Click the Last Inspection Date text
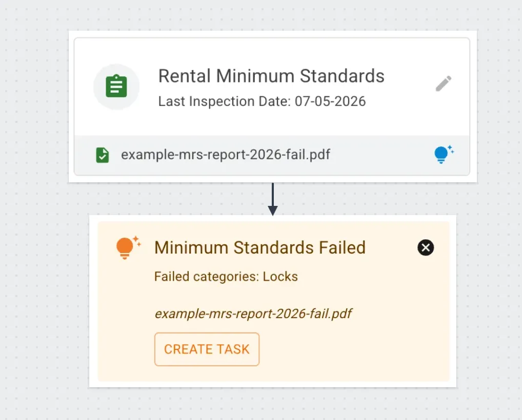The height and width of the screenshot is (420, 522). tap(262, 101)
